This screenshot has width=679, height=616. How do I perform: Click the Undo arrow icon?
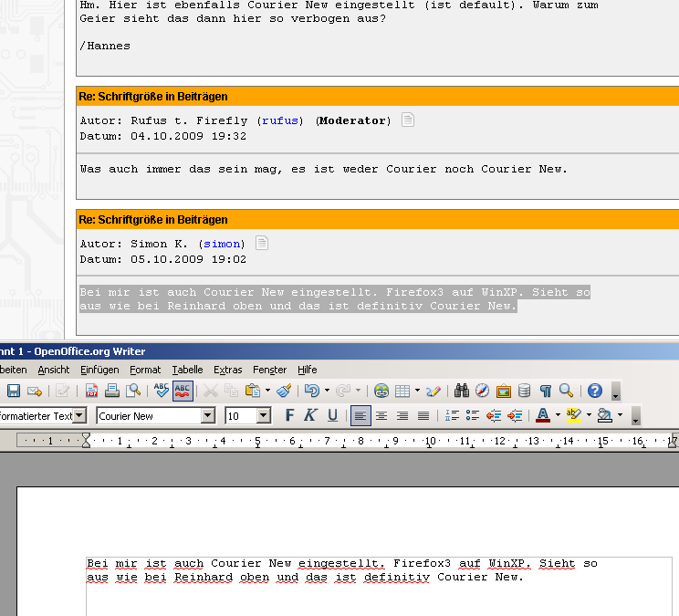click(312, 391)
